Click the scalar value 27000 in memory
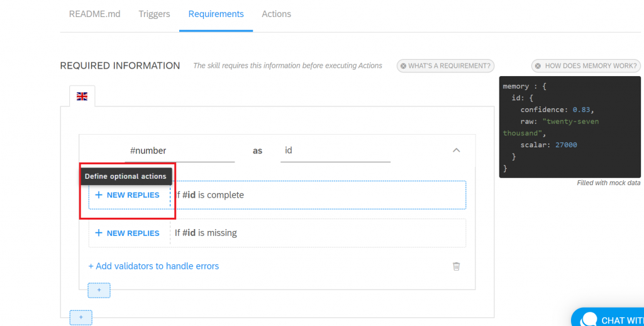The width and height of the screenshot is (644, 326). pos(566,145)
